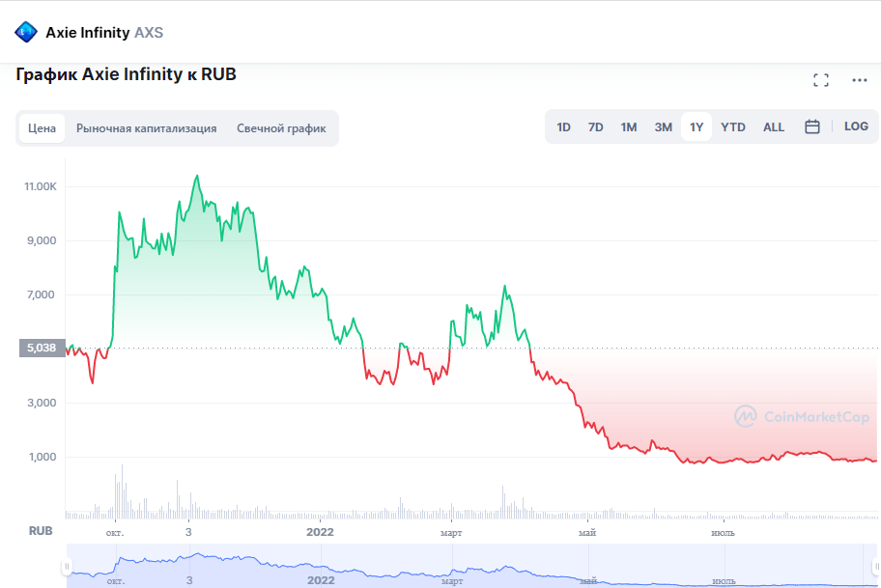881x588 pixels.
Task: Click the июль label on main chart axis
Action: coord(724,532)
